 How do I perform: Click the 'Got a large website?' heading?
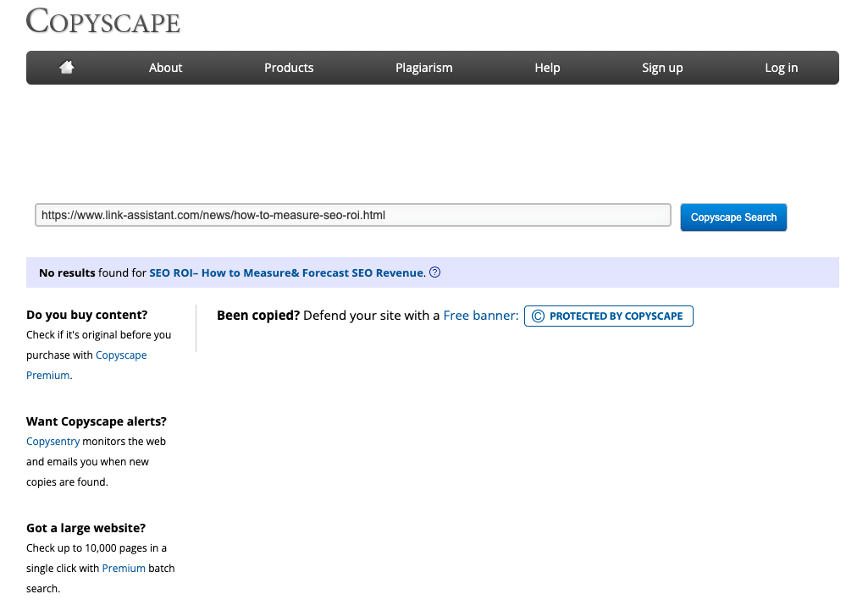(x=86, y=528)
